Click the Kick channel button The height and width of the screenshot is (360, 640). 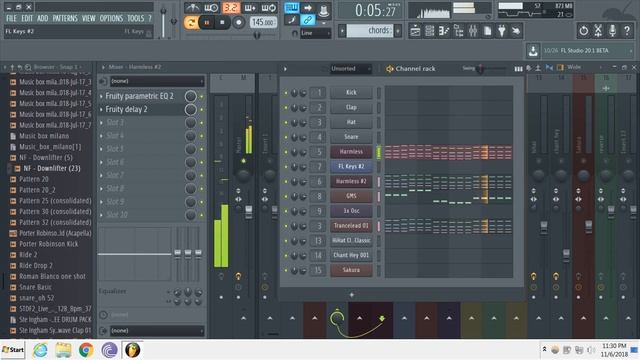pos(351,93)
